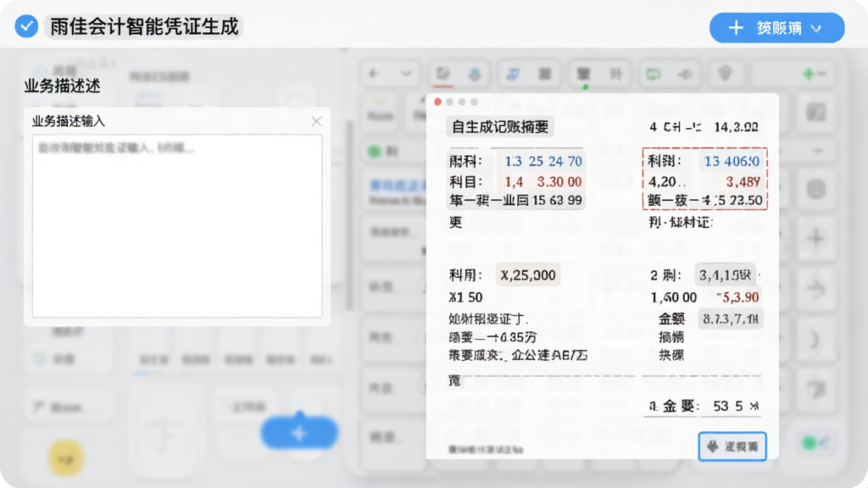Viewport: 868px width, 488px height.
Task: Click the back arrow in the blurred toolbar
Action: tap(374, 73)
